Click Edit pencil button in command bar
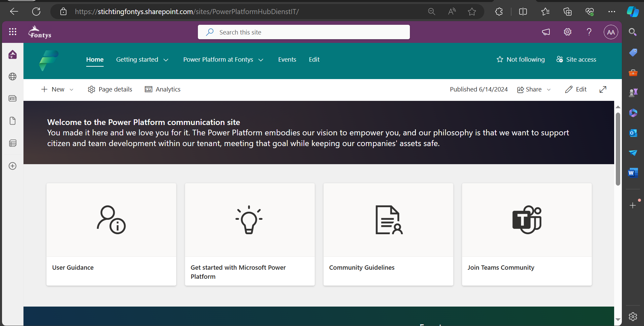The width and height of the screenshot is (644, 326). 576,89
